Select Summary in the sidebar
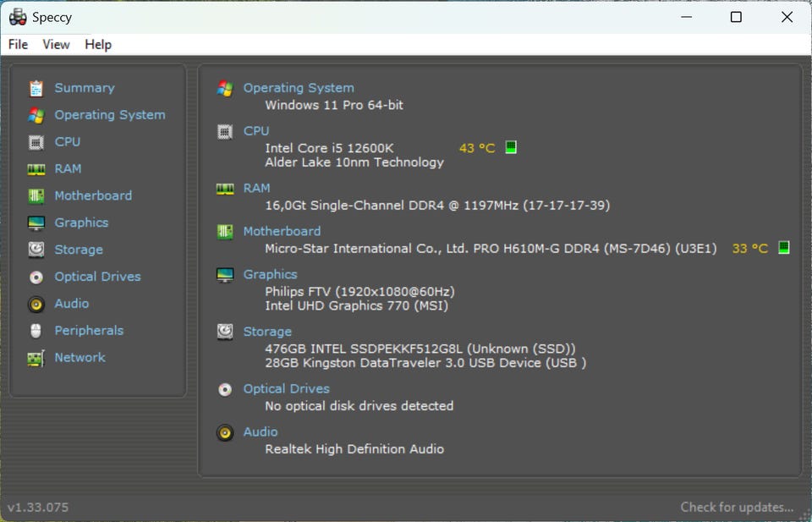Viewport: 812px width, 522px height. pos(85,88)
